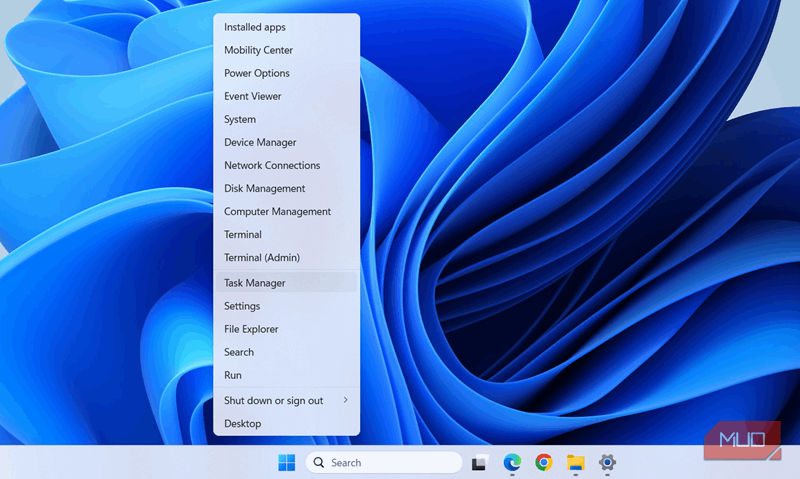This screenshot has width=800, height=479.
Task: Open Network Connections from the menu
Action: pyautogui.click(x=272, y=165)
